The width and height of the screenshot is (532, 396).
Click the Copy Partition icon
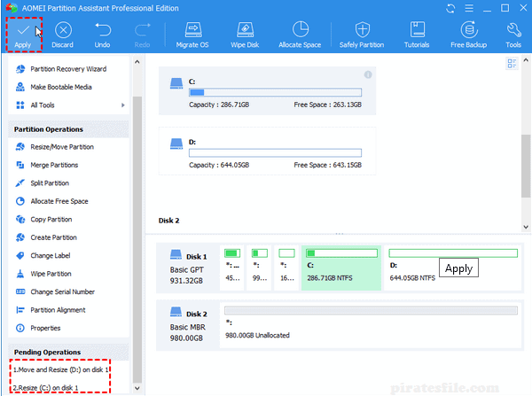click(20, 220)
